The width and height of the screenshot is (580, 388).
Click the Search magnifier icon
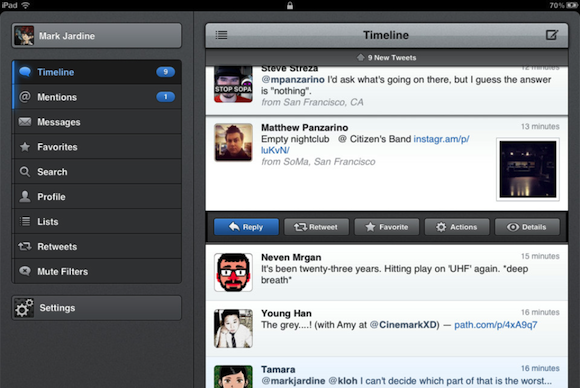[x=25, y=172]
